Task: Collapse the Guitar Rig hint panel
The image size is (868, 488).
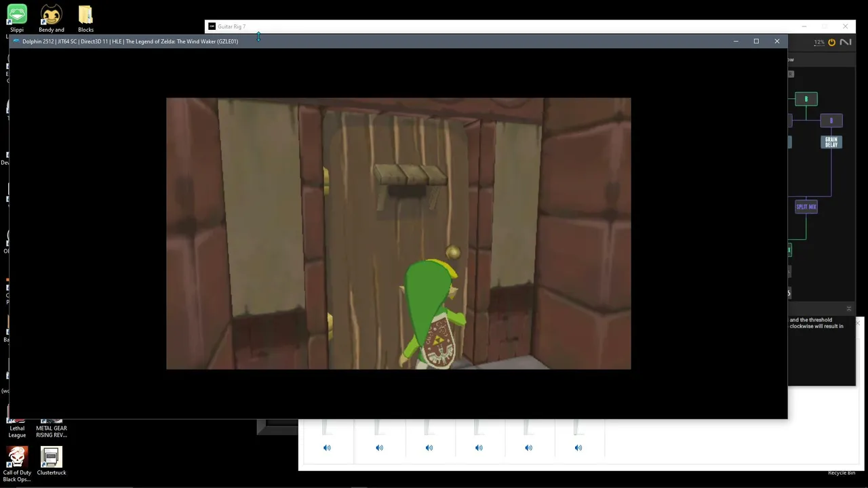Action: tap(848, 308)
